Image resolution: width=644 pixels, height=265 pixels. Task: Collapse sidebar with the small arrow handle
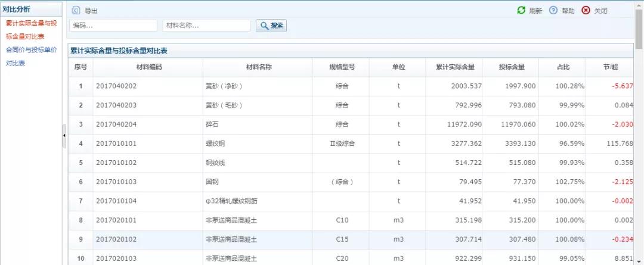click(64, 136)
